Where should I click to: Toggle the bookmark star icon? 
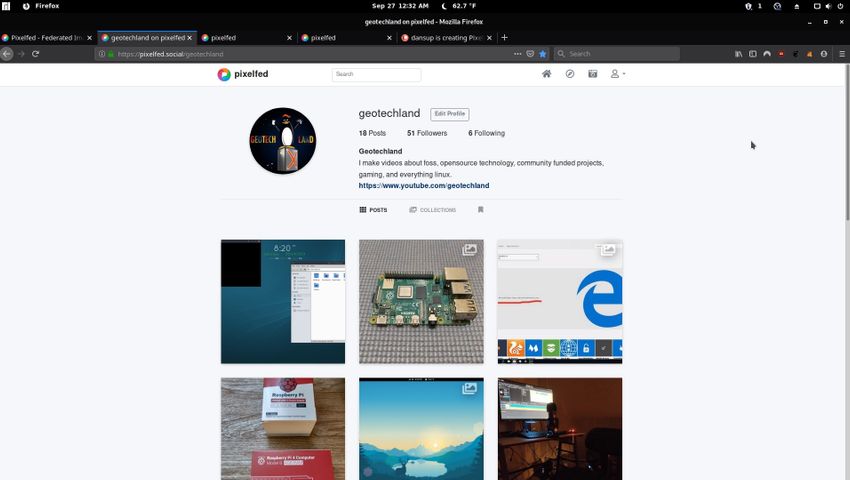(543, 54)
